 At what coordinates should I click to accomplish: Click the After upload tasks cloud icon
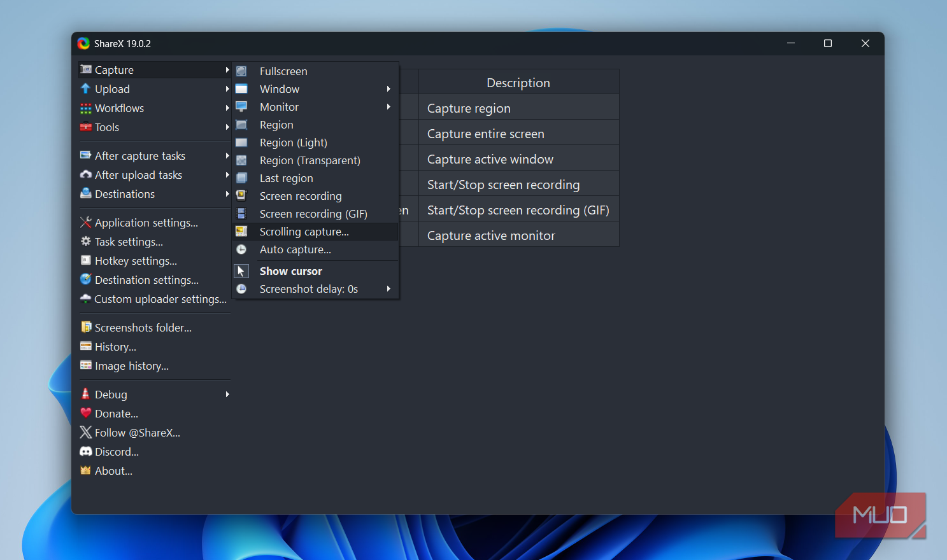click(85, 174)
